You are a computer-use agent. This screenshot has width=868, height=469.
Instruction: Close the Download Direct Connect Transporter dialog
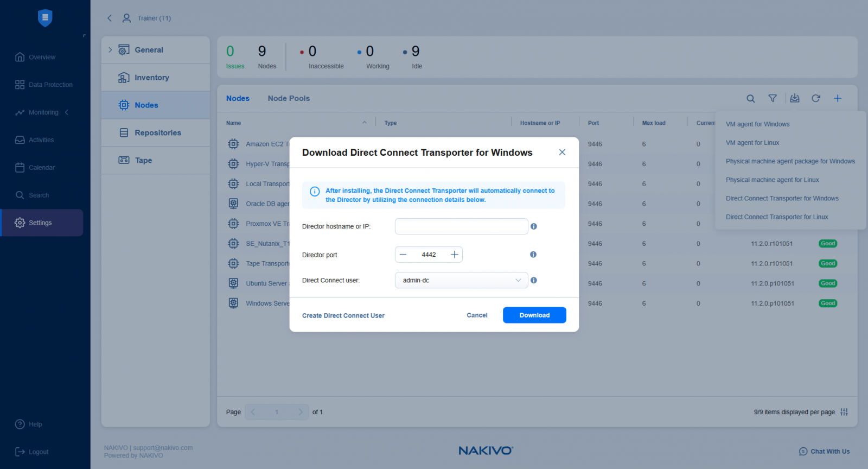[x=562, y=152]
